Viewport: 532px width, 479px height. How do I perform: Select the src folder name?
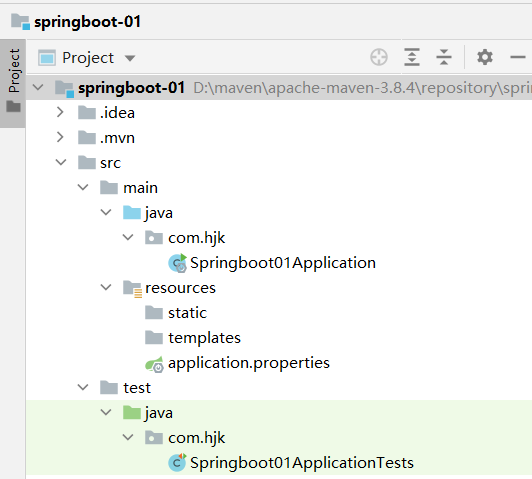[110, 163]
